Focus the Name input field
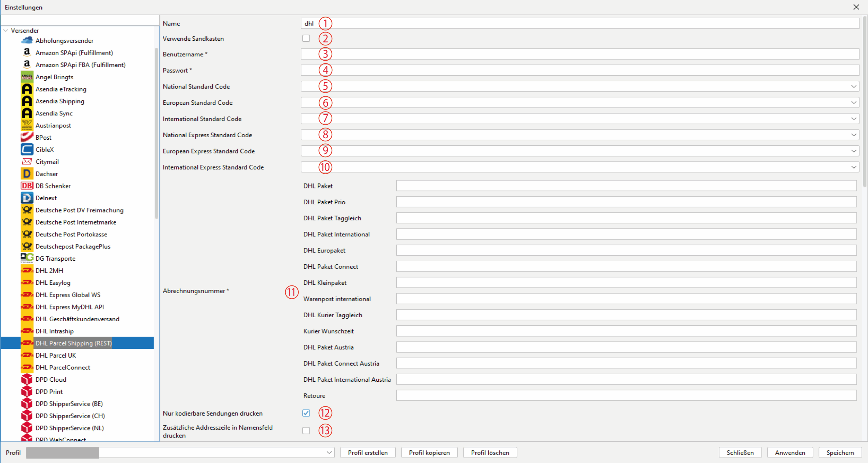 click(580, 23)
